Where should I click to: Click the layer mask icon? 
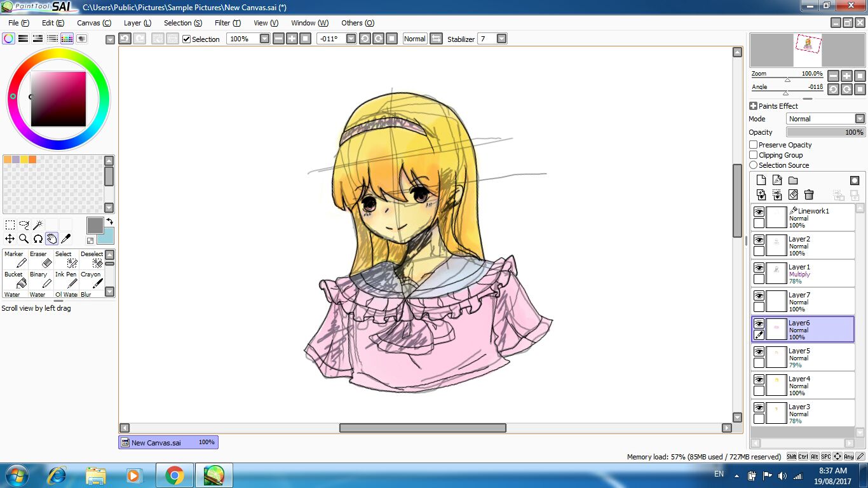tap(855, 180)
